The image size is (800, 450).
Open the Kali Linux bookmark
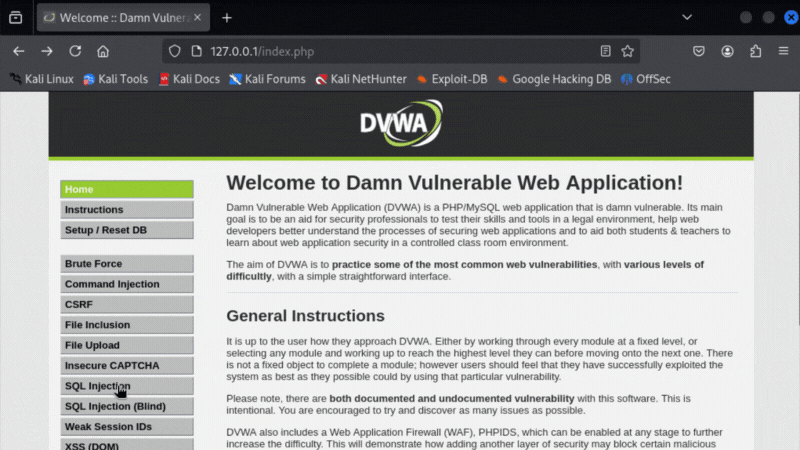pos(42,79)
